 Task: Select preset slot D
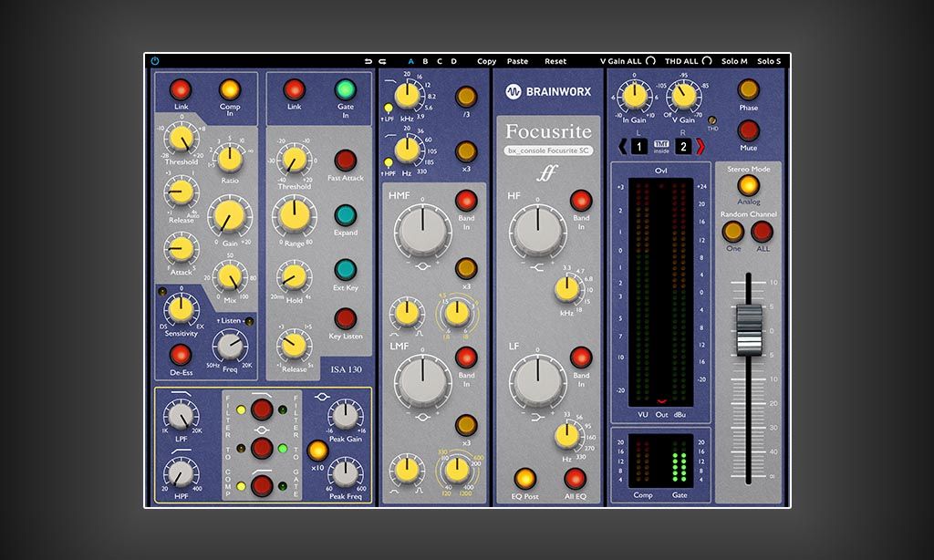coord(453,61)
